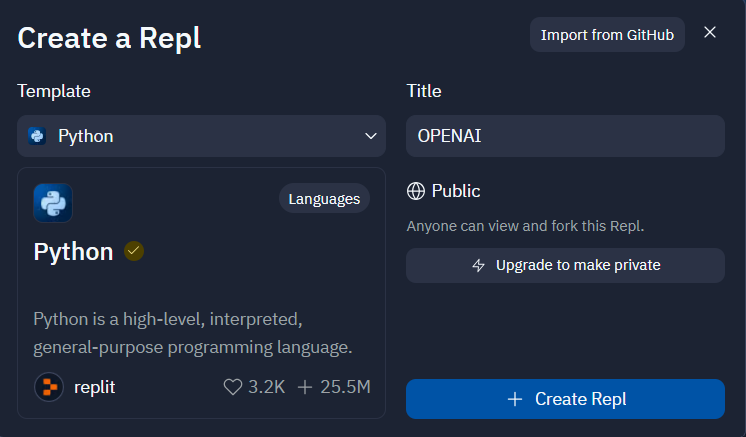746x437 pixels.
Task: Expand the Template dropdown chevron
Action: click(x=371, y=136)
